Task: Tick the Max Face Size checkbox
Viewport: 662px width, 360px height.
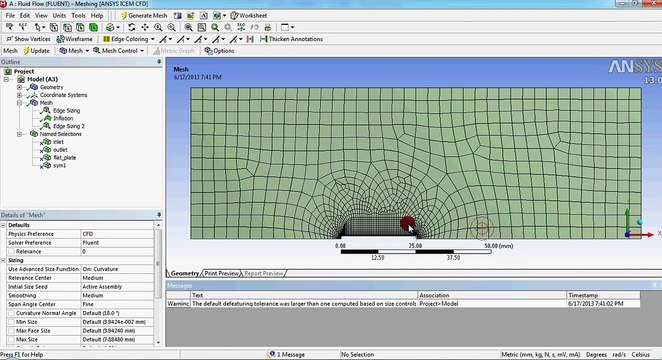Action: tap(11, 331)
